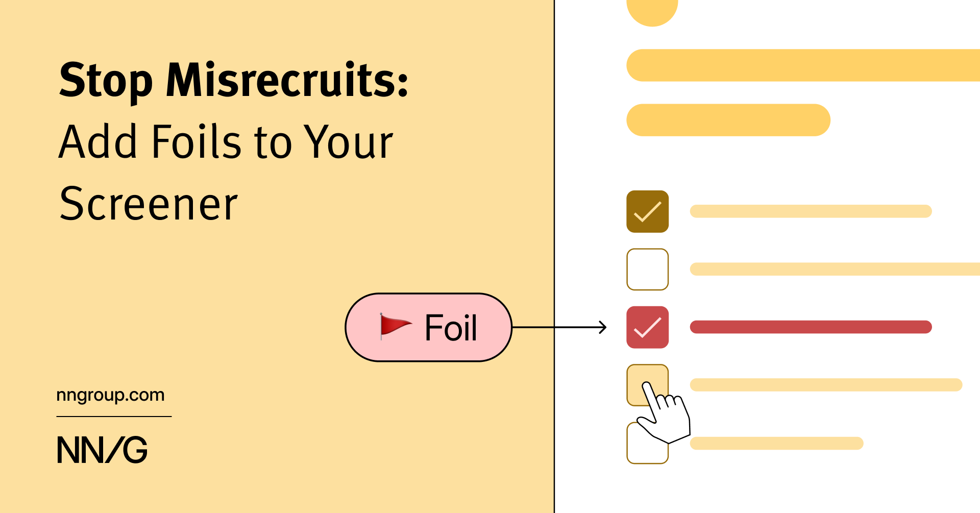Image resolution: width=980 pixels, height=513 pixels.
Task: Click the yellow circle at the top
Action: click(x=652, y=9)
